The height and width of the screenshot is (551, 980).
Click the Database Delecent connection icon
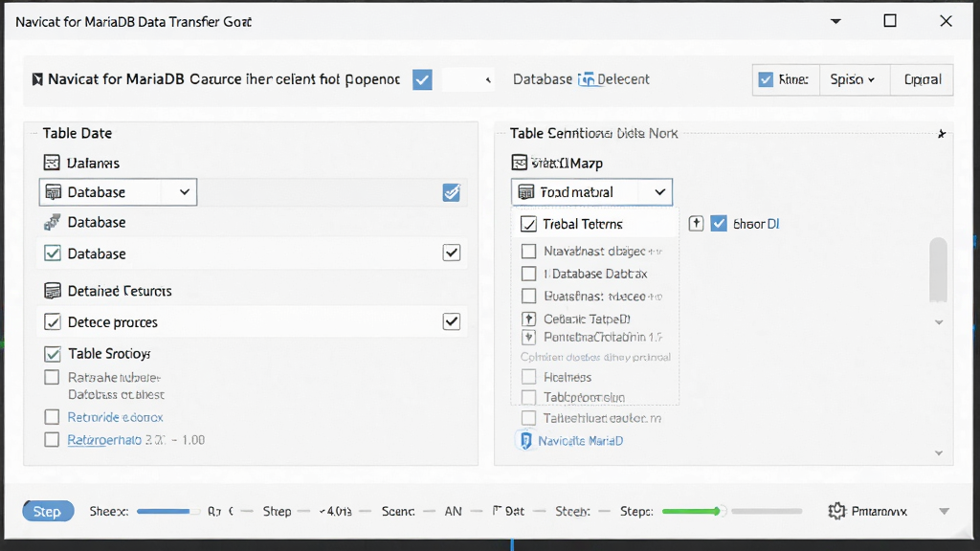[587, 79]
